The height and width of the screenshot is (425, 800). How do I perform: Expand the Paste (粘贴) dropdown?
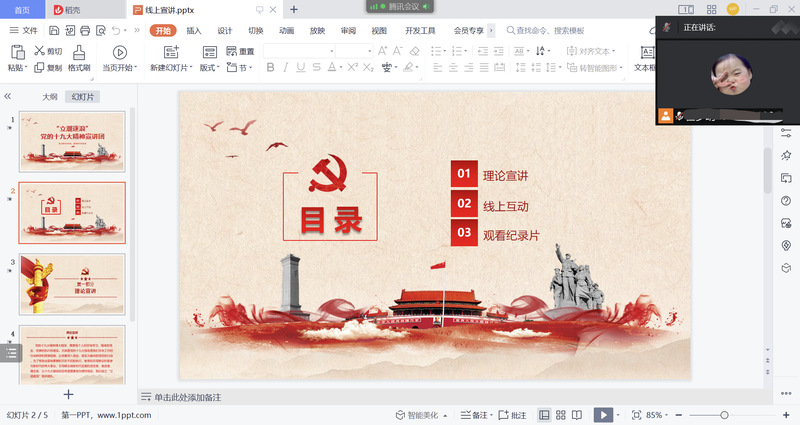[18, 68]
